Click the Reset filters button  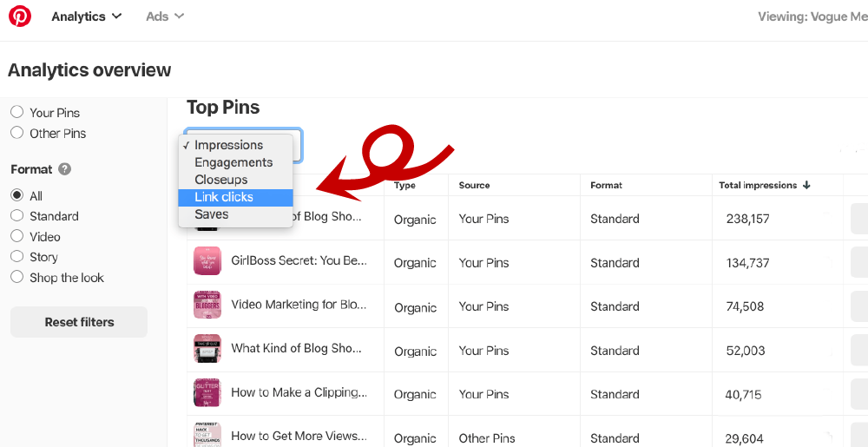click(x=79, y=322)
